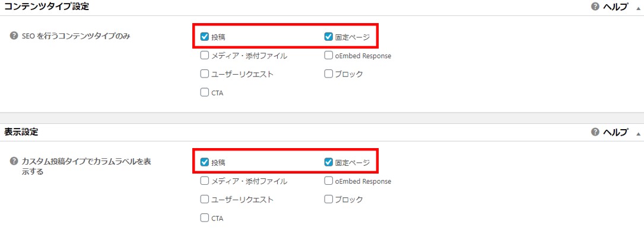The image size is (644, 234).
Task: Collapse the 表示設定 panel arrow
Action: click(x=638, y=133)
